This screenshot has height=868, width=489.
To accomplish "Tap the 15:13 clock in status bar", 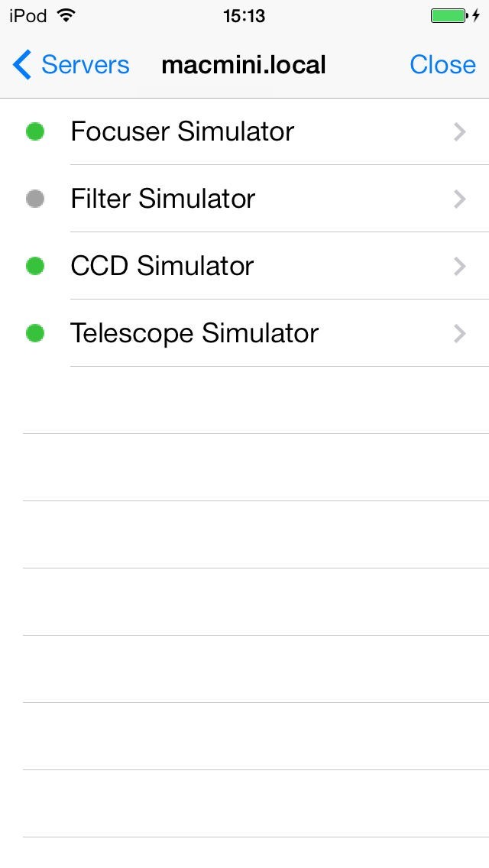I will click(244, 16).
